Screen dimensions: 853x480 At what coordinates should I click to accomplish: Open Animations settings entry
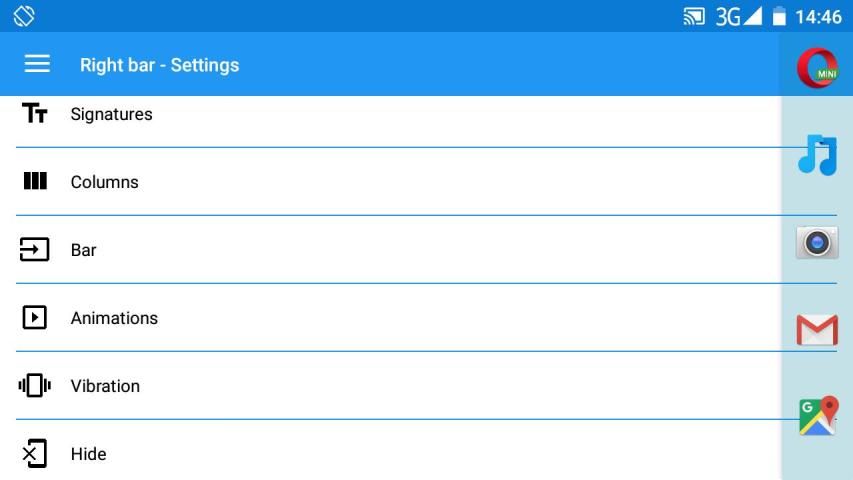pyautogui.click(x=114, y=318)
